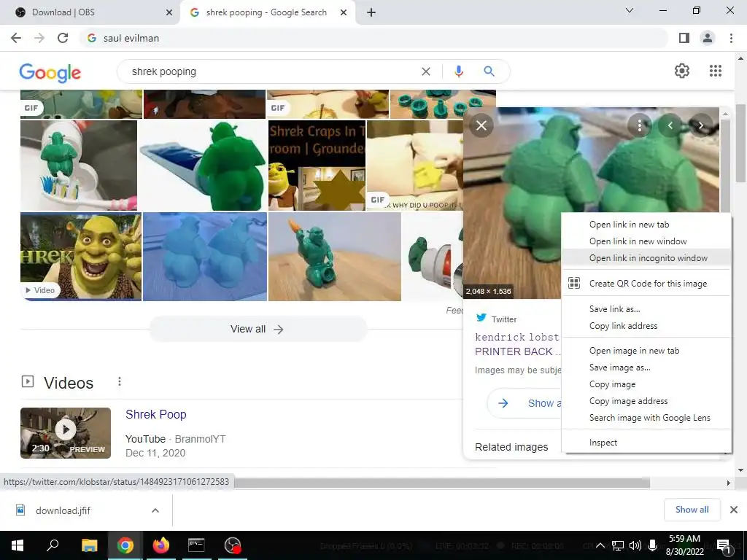Screen dimensions: 747x560
Task: Choose Copy image address
Action: point(646,401)
